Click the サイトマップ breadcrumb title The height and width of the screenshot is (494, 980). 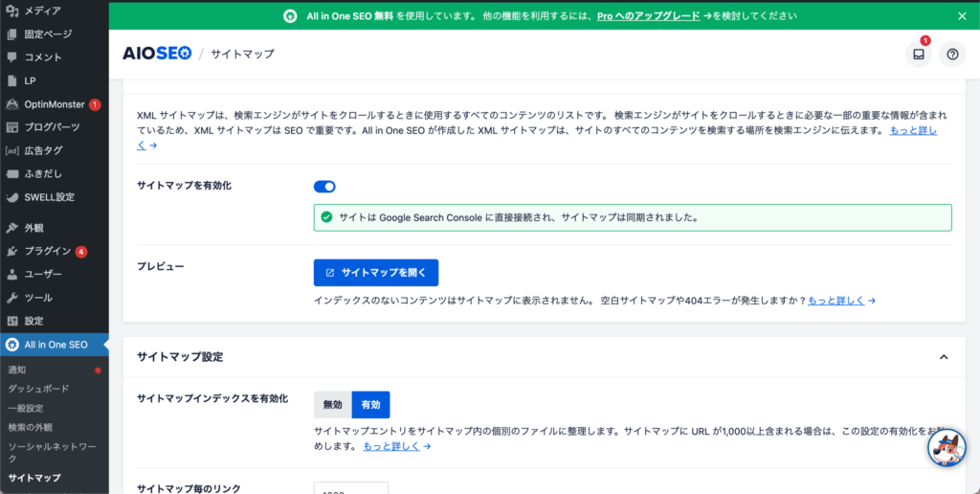(x=242, y=54)
